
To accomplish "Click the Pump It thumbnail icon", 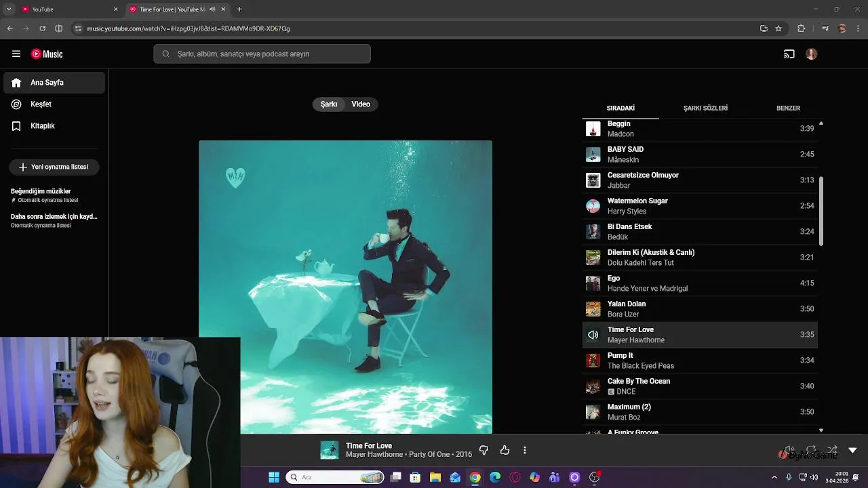I will pyautogui.click(x=593, y=361).
